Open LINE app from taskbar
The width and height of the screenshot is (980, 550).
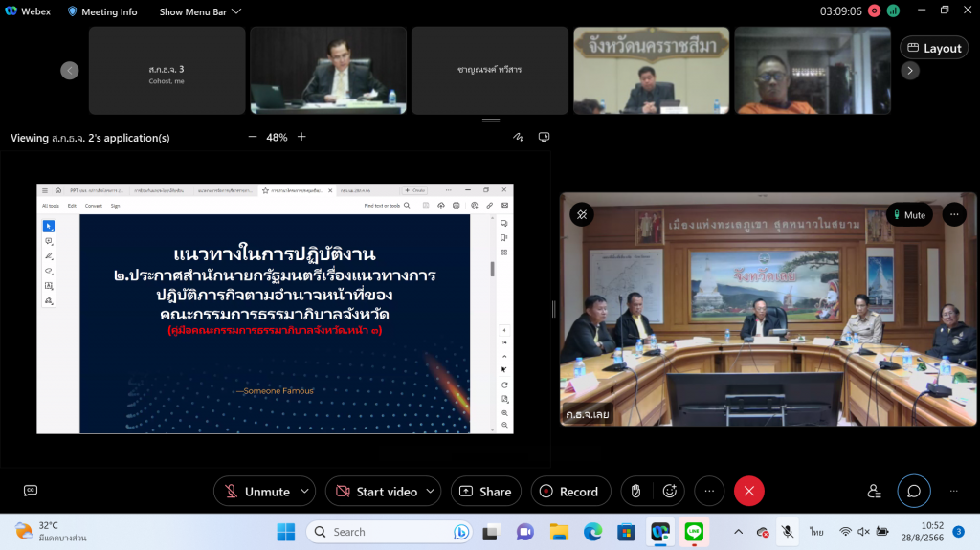tap(694, 532)
